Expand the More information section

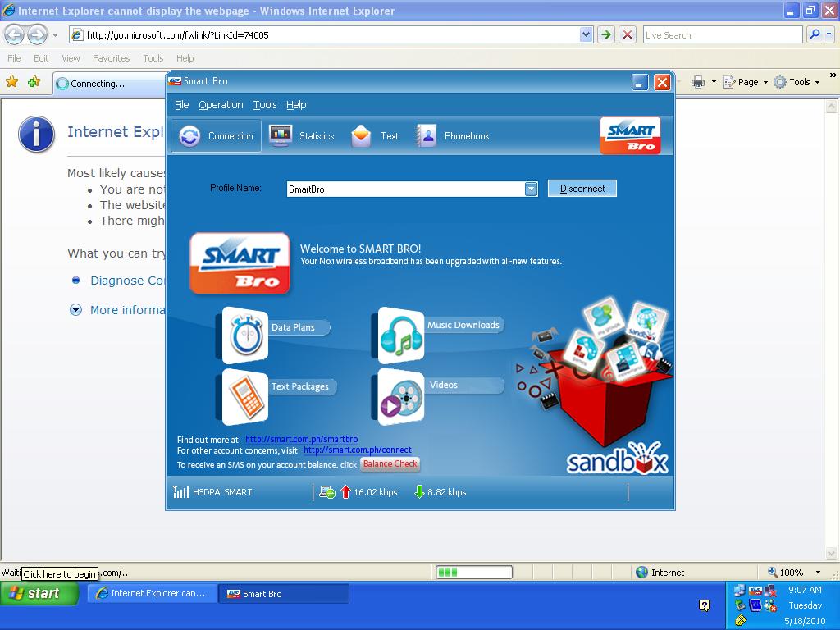tap(76, 310)
